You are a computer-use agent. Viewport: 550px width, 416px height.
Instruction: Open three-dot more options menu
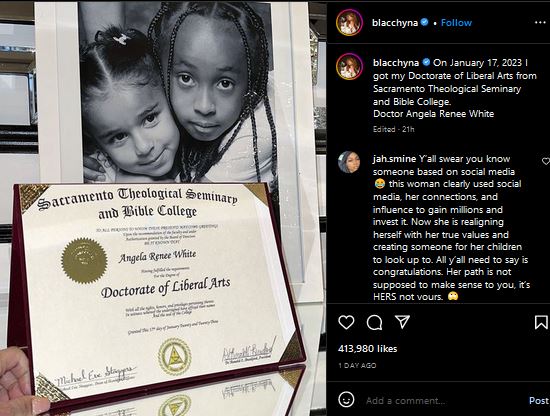540,22
